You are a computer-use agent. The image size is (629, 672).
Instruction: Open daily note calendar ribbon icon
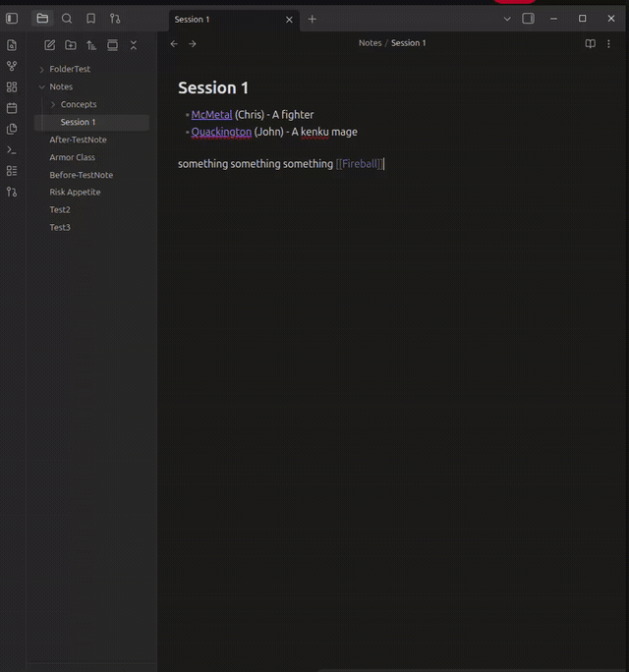pyautogui.click(x=12, y=108)
